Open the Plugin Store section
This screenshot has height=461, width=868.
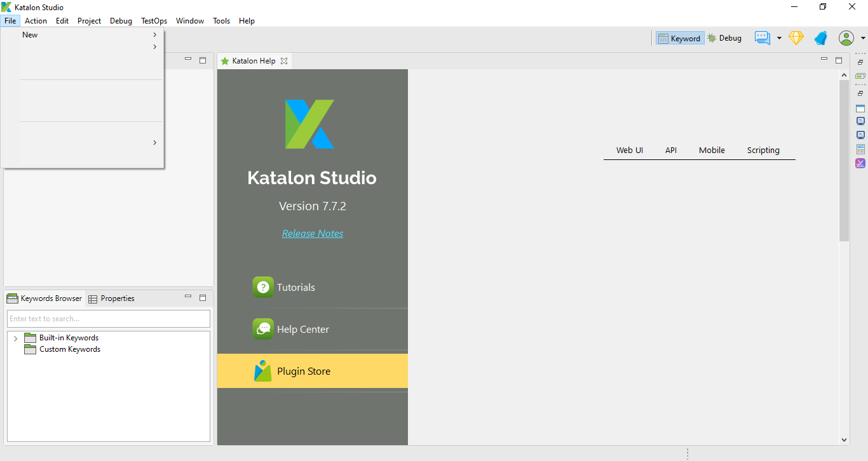point(312,371)
